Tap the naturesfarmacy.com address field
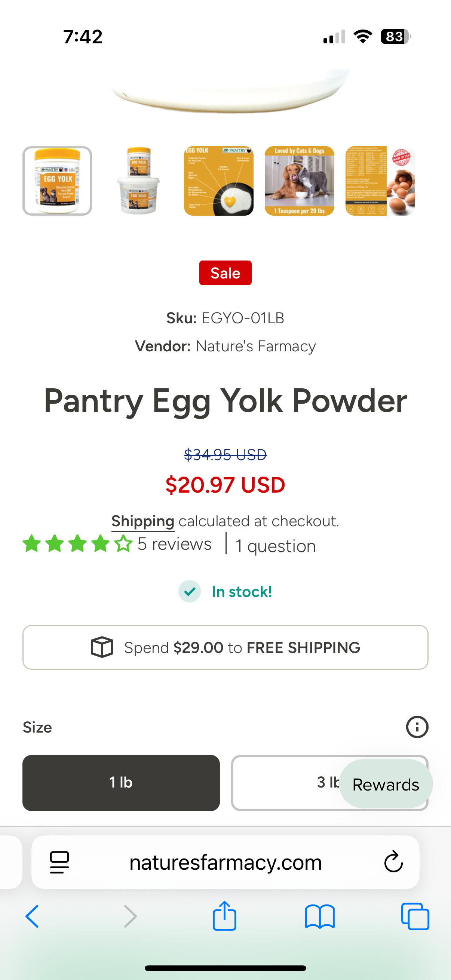This screenshot has height=980, width=451. click(x=225, y=862)
